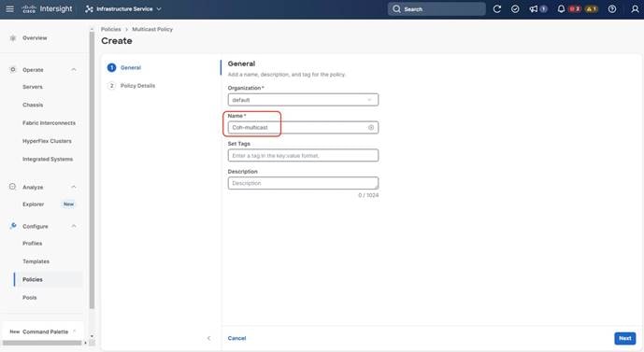Viewport: 644px width, 352px height.
Task: Click the yellow warning alarms badge
Action: click(x=591, y=8)
